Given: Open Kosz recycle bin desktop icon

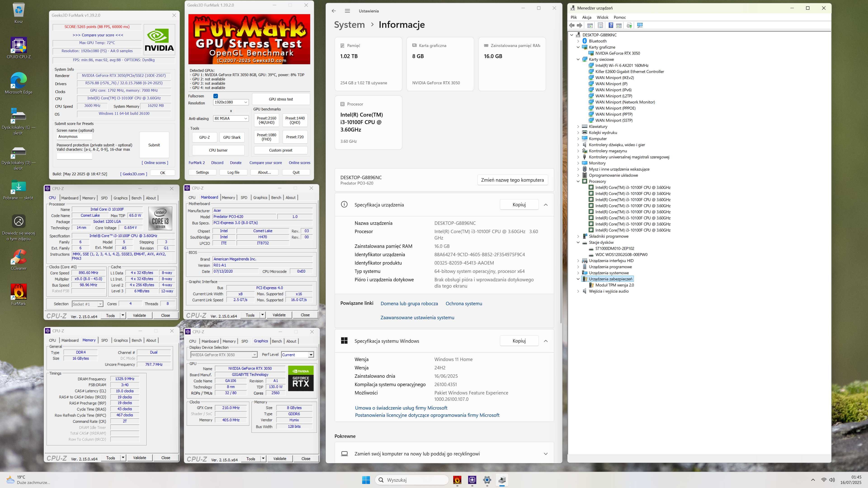Looking at the screenshot, I should click(x=19, y=13).
